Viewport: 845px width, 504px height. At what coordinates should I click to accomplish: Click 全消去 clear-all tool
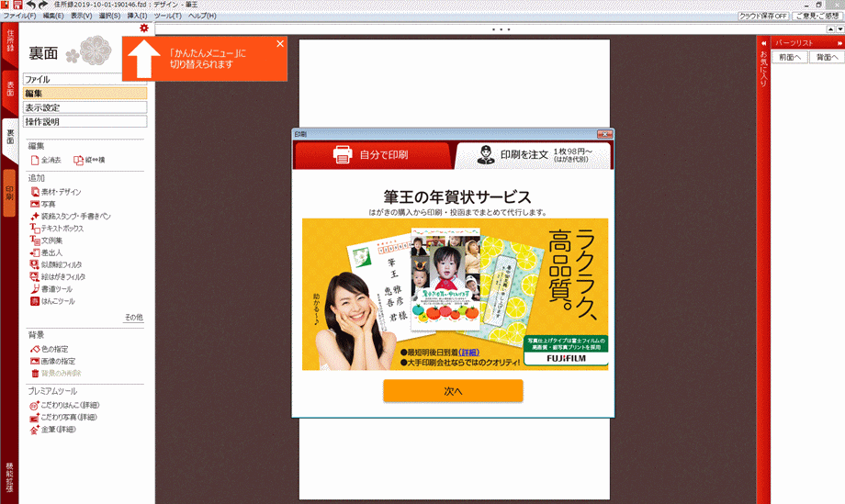[x=46, y=160]
